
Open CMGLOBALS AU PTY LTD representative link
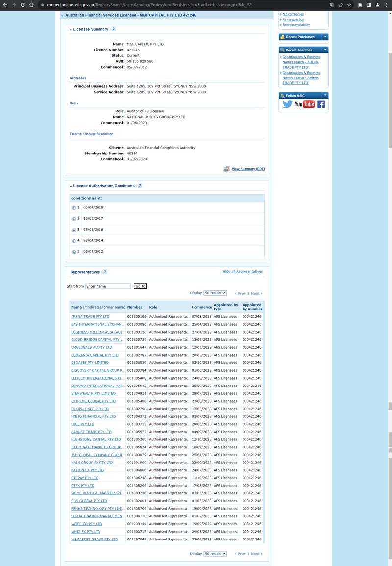(x=92, y=347)
